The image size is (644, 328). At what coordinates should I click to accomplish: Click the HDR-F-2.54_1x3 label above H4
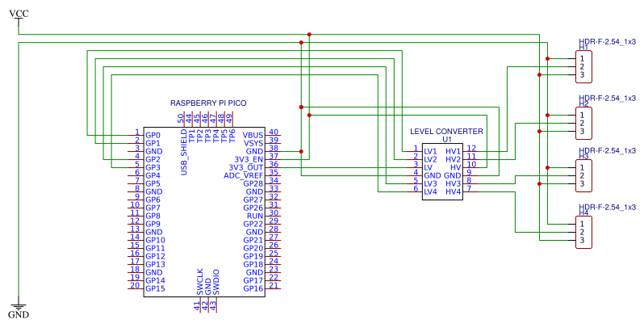tap(608, 207)
